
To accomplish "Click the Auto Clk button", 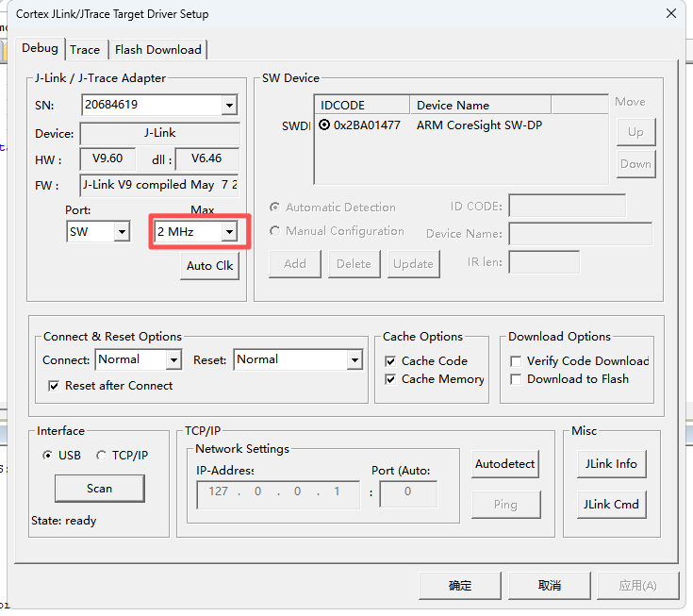I will coord(209,266).
